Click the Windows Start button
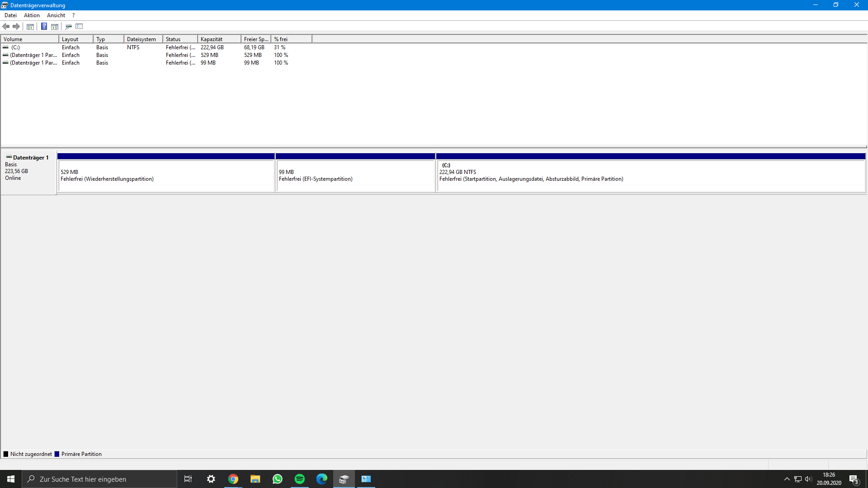 10,479
